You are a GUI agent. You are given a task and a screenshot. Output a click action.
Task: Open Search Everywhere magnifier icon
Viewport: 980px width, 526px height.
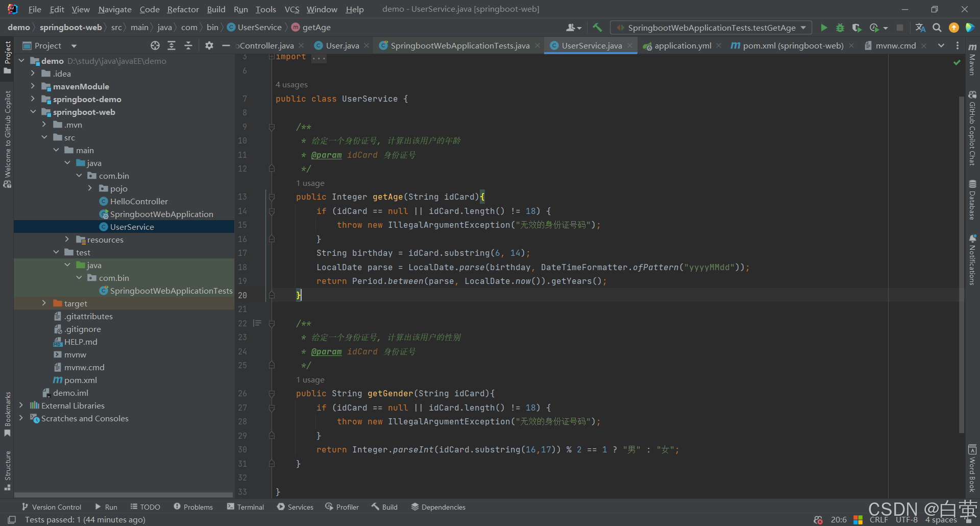point(937,28)
